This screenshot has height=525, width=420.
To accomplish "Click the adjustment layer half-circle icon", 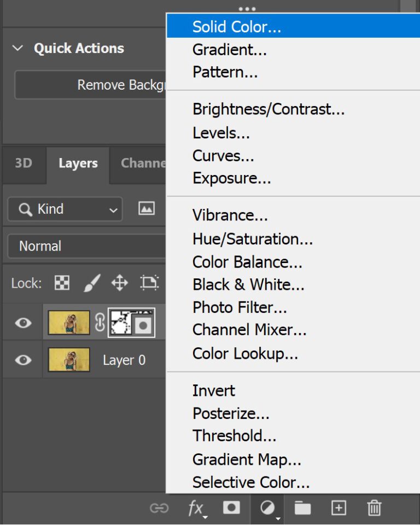I will point(267,509).
